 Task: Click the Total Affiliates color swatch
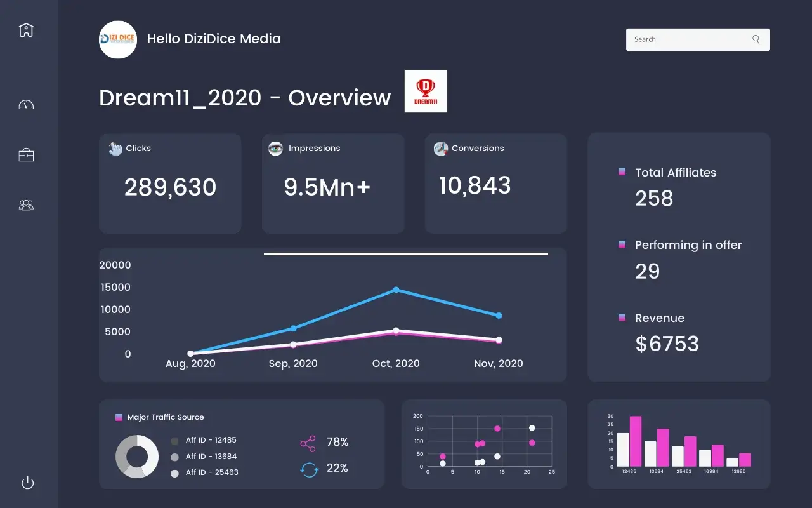click(x=622, y=172)
